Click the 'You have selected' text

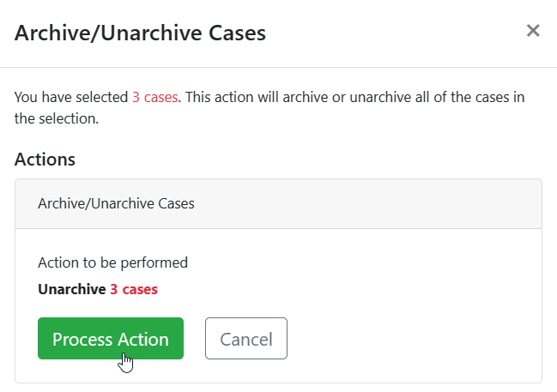click(72, 97)
